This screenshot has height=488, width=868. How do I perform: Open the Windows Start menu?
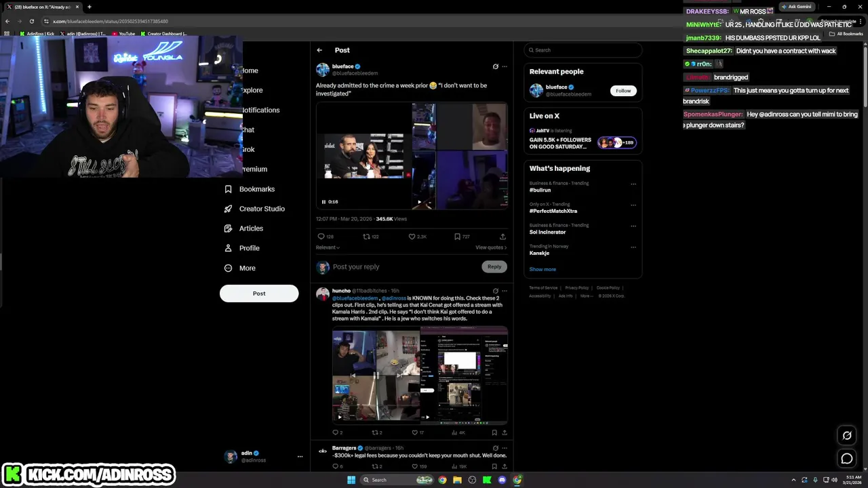click(x=351, y=480)
